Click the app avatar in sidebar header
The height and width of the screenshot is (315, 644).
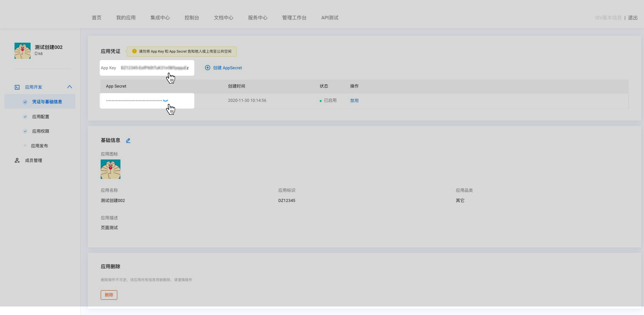tap(22, 51)
